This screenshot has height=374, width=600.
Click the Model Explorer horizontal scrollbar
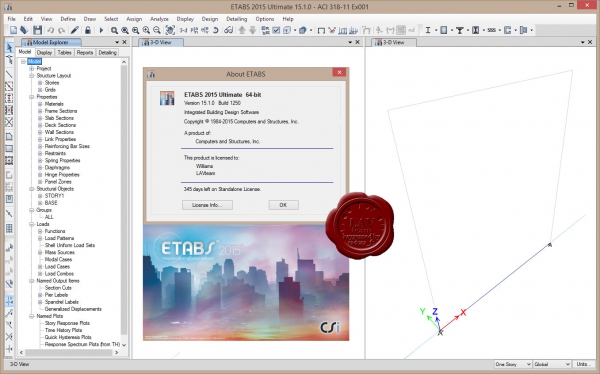69,352
